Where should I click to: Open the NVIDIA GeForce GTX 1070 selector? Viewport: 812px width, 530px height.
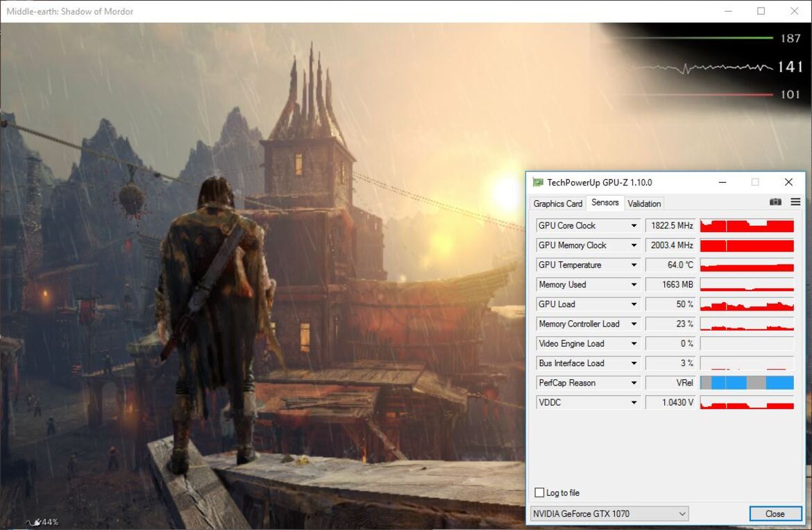click(x=609, y=513)
